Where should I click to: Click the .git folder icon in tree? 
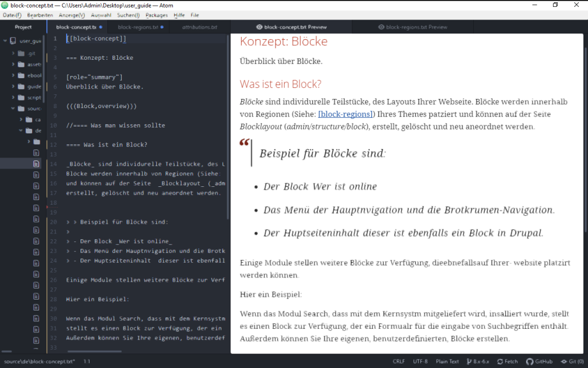(x=21, y=53)
